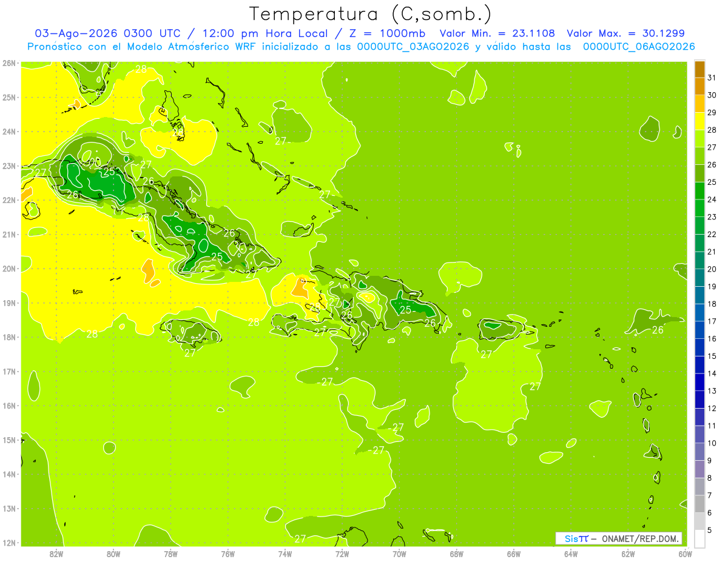The width and height of the screenshot is (728, 562).
Task: Click the title 'Temperatura (C,somb.)'
Action: [x=371, y=14]
